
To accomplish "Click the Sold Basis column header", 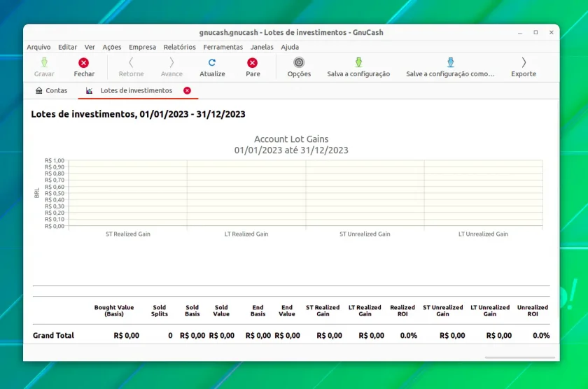I will pyautogui.click(x=192, y=311).
